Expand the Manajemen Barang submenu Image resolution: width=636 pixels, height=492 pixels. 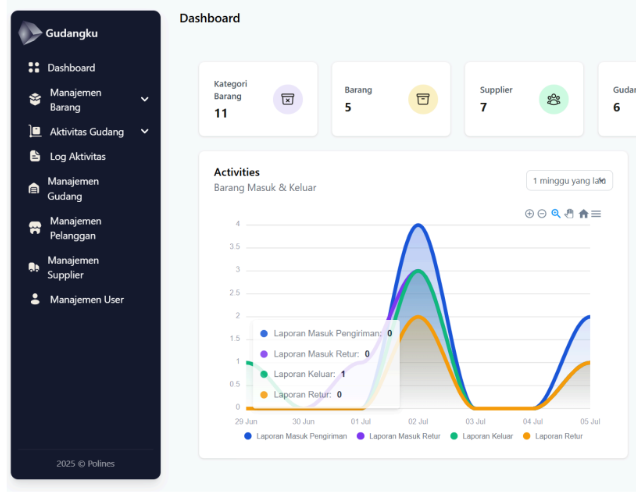click(x=144, y=99)
